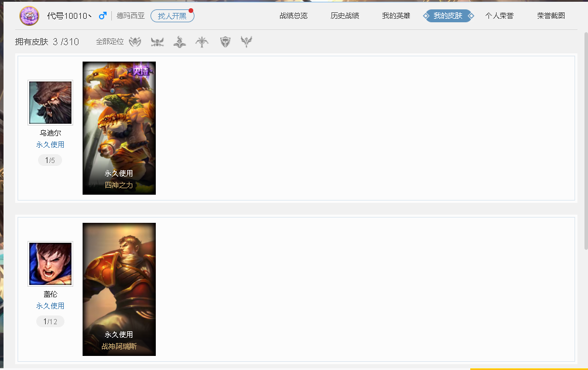Viewport: 588px width, 370px height.
Task: Click the 盖伦 champion portrait
Action: 50,264
